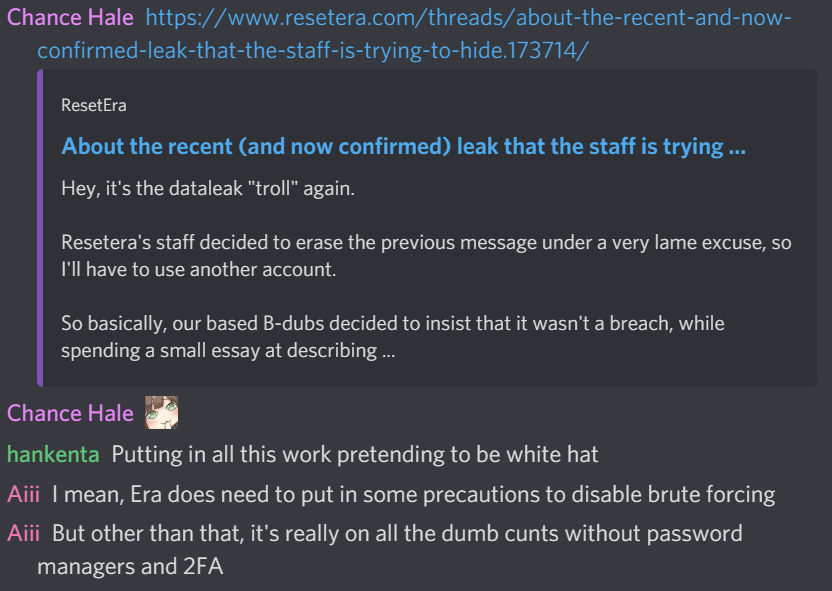Click first Aiii username about brute forcing
This screenshot has height=591, width=832.
tap(23, 494)
